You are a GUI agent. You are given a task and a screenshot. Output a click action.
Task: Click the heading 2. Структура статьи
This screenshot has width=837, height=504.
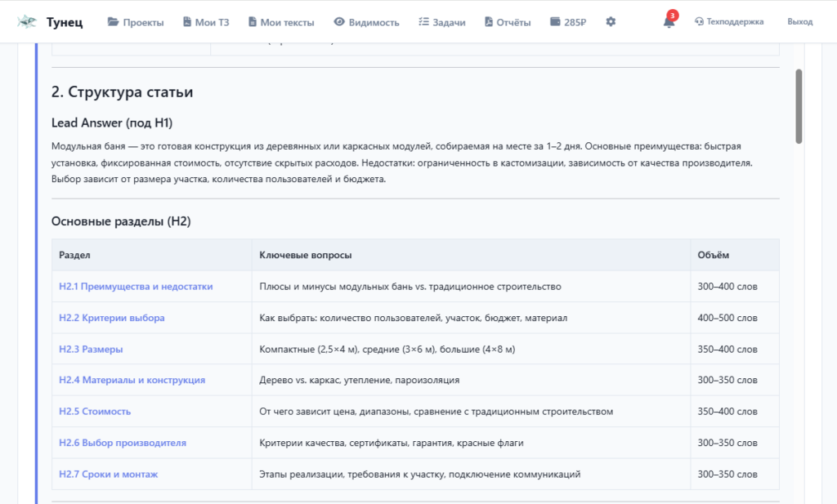tap(123, 91)
